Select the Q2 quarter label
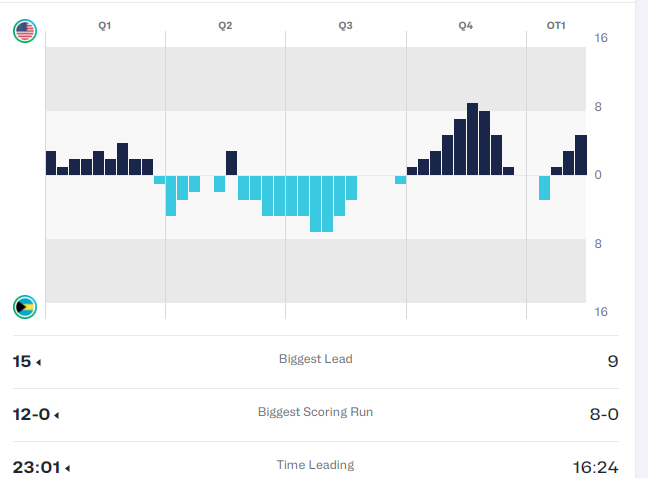The image size is (648, 478). click(x=225, y=25)
